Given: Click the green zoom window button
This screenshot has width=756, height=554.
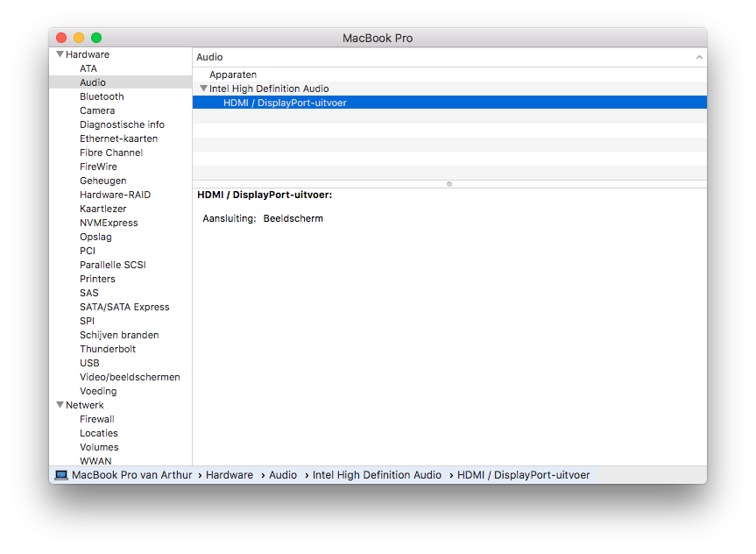Looking at the screenshot, I should (96, 38).
